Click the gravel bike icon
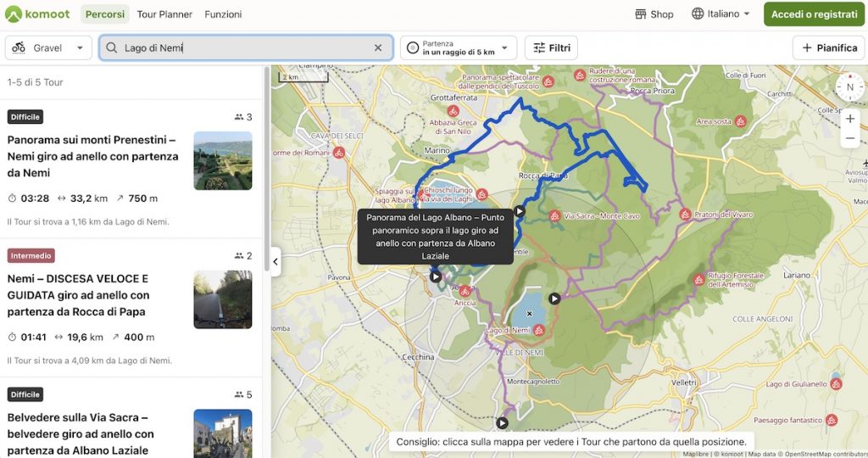868x458 pixels. (x=19, y=47)
